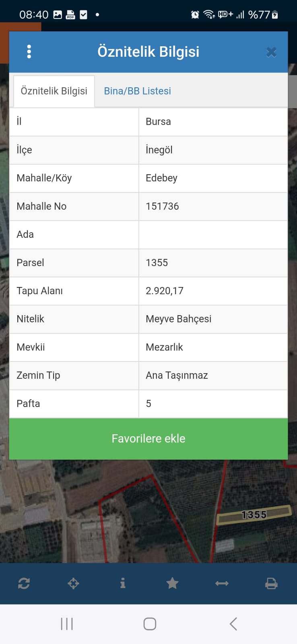Image resolution: width=297 pixels, height=644 pixels.
Task: Tap the refresh icon in bottom toolbar
Action: (x=24, y=584)
